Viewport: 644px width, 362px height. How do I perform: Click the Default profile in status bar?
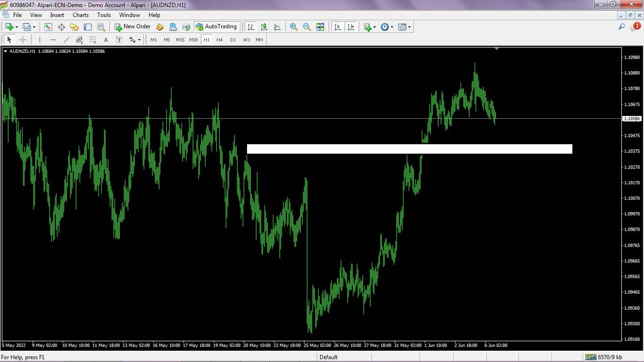point(329,357)
